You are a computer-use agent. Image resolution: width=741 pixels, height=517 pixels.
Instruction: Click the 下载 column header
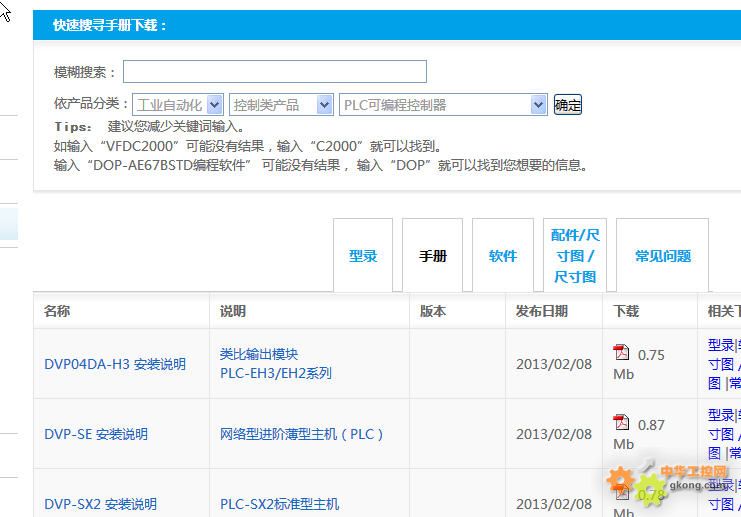pyautogui.click(x=626, y=310)
